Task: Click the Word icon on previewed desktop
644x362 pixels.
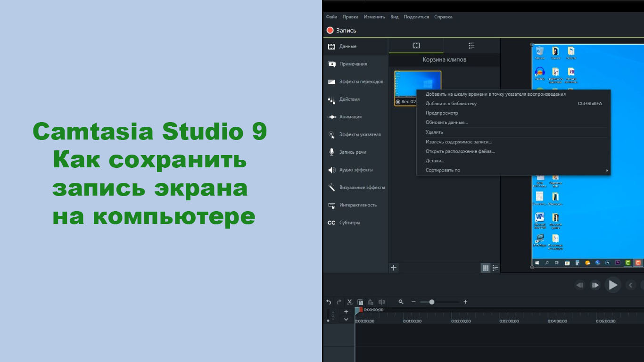Action: click(x=540, y=217)
